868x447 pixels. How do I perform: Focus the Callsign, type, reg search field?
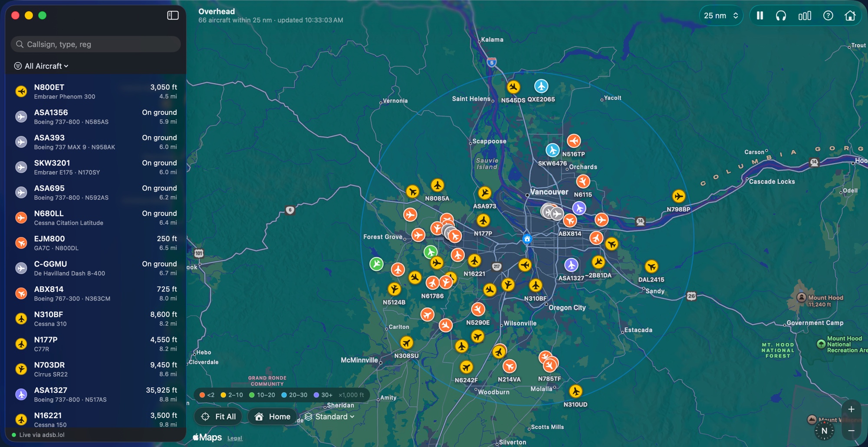tap(95, 44)
